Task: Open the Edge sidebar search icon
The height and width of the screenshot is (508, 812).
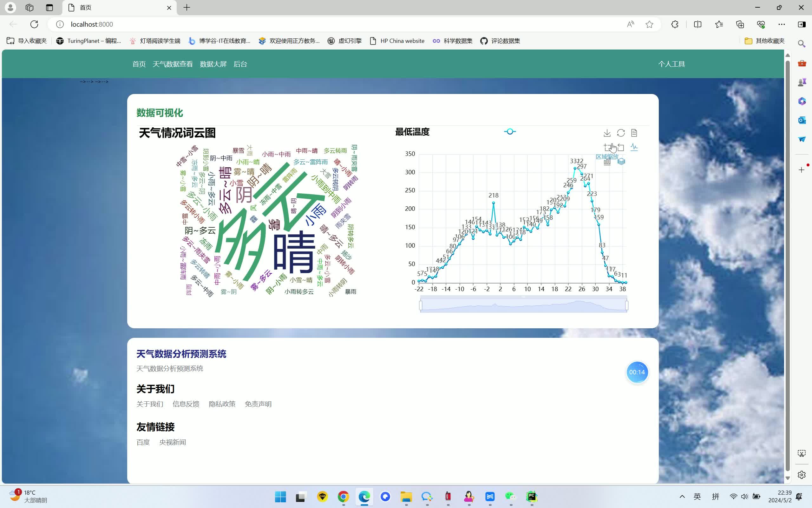Action: pyautogui.click(x=802, y=44)
